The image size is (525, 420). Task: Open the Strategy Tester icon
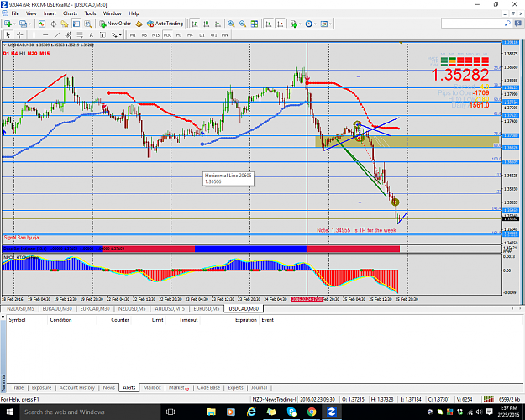87,24
